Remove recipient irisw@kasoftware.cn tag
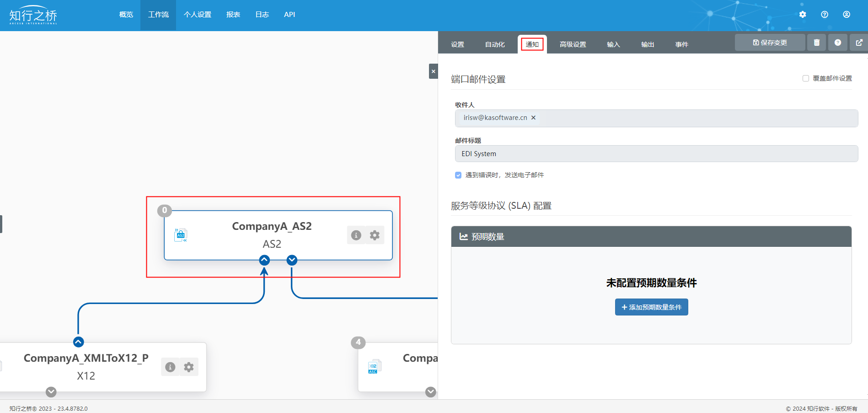Viewport: 868px width, 413px height. pos(533,118)
